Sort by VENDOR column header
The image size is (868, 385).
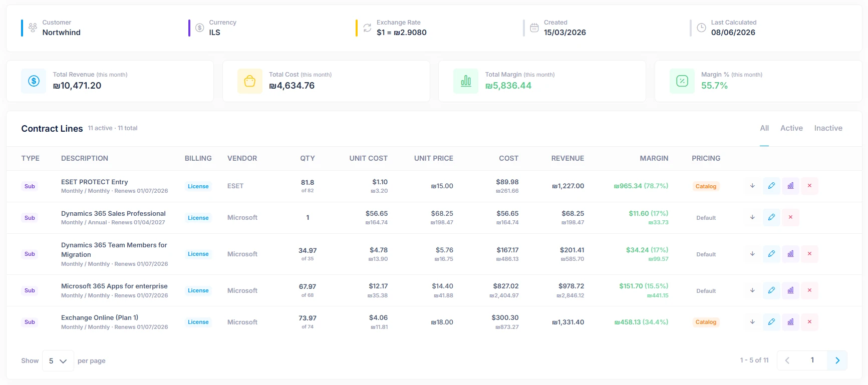click(242, 158)
